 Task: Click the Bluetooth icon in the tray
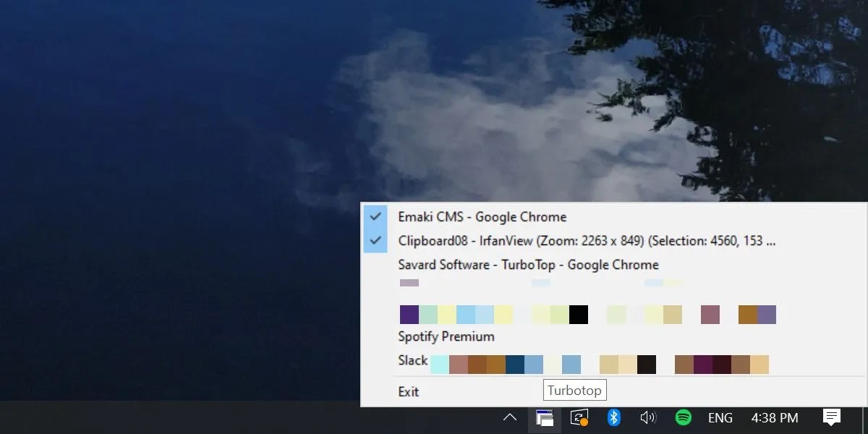[613, 417]
